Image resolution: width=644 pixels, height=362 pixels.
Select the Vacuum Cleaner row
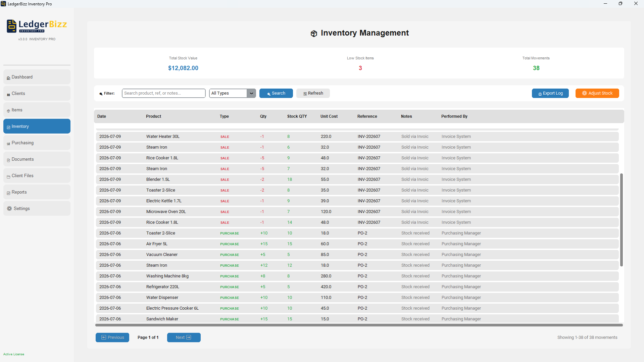(x=357, y=255)
